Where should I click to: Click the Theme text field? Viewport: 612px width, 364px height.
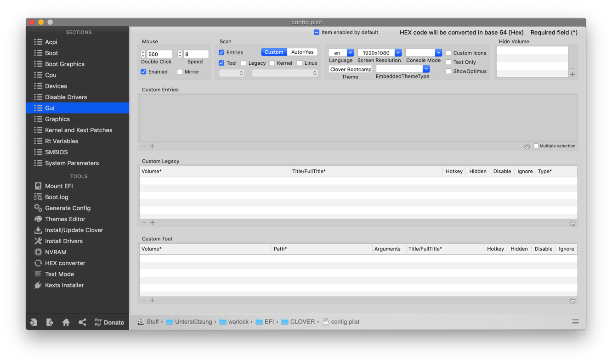pyautogui.click(x=350, y=69)
